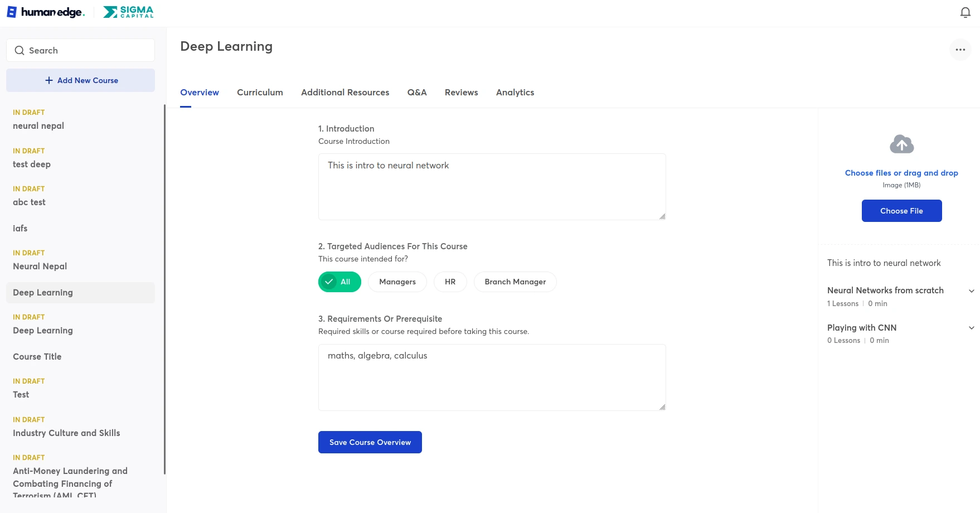This screenshot has height=513, width=980.
Task: Click the Save Course Overview button
Action: 370,442
